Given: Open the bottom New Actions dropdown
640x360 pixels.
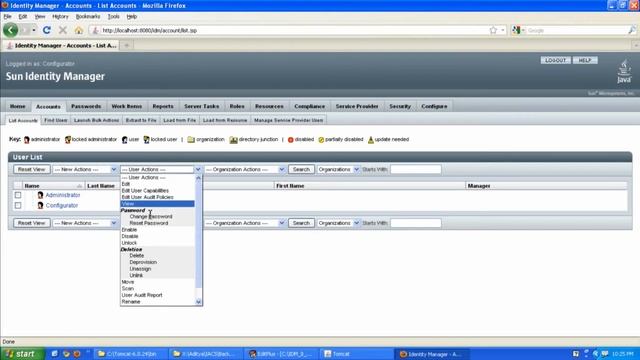Looking at the screenshot, I should click(85, 223).
